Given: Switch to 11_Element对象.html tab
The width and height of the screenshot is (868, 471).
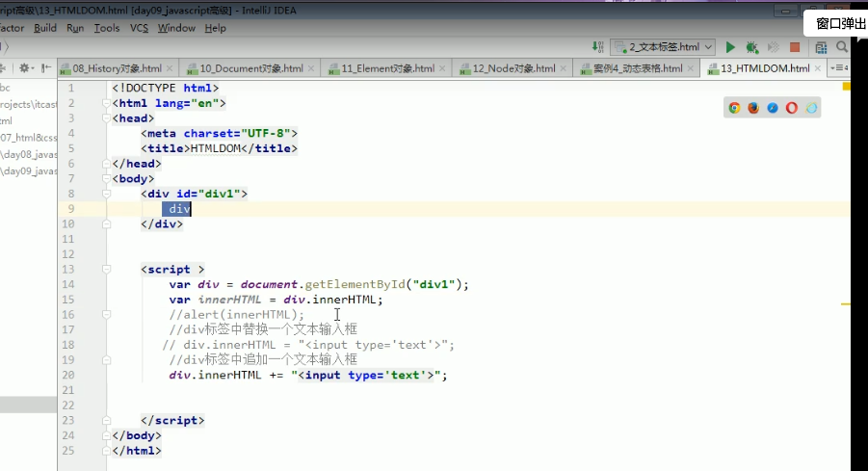Looking at the screenshot, I should [x=387, y=68].
